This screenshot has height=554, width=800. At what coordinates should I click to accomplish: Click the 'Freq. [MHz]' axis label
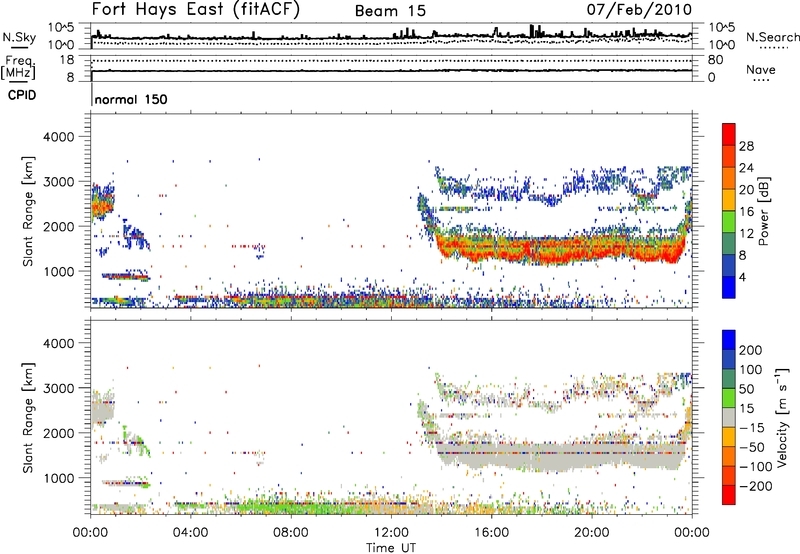click(x=18, y=67)
